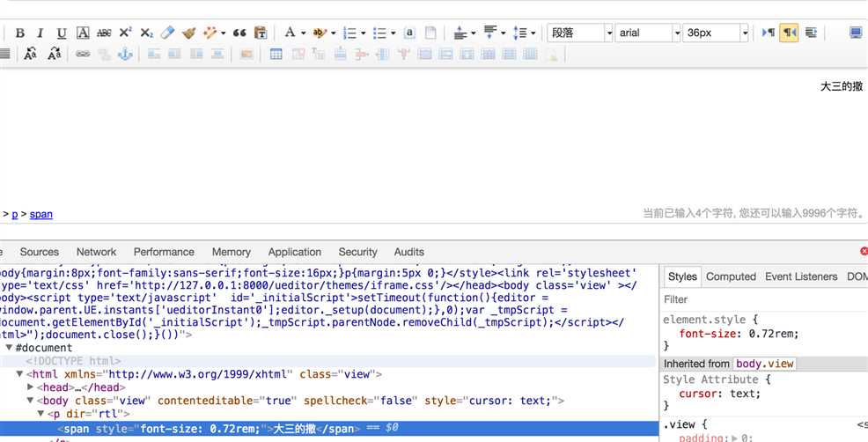Toggle superscript formatting
868x442 pixels.
tap(125, 33)
